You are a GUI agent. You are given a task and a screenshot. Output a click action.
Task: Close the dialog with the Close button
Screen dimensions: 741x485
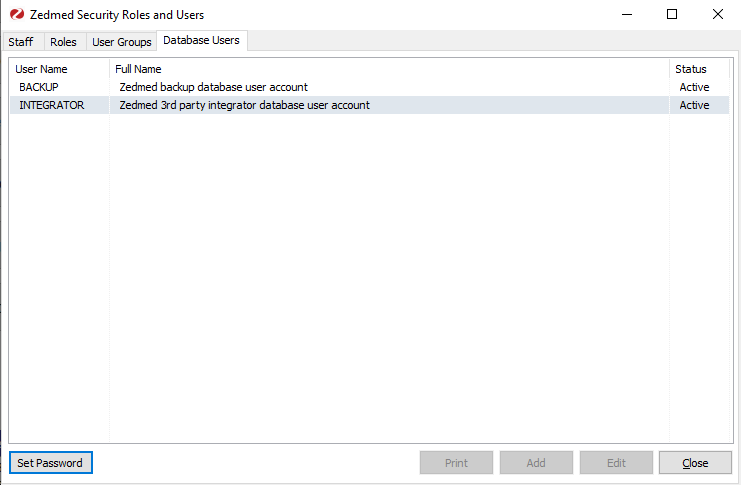695,462
